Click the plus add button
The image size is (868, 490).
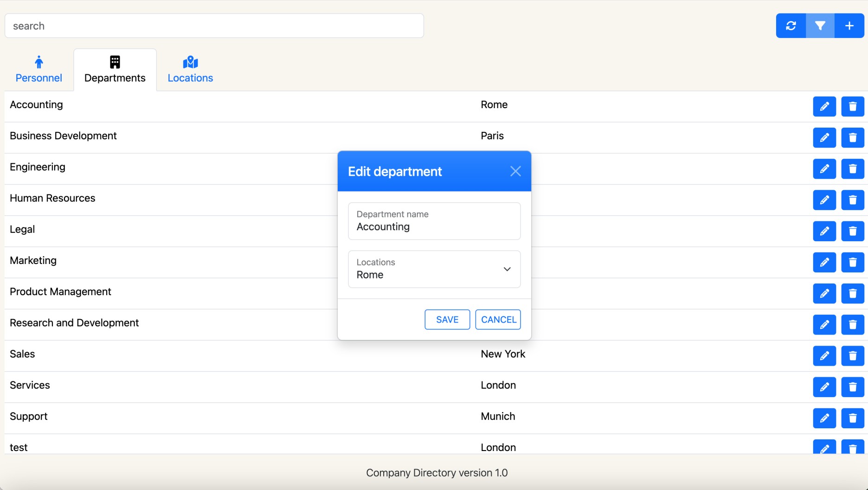click(x=849, y=26)
